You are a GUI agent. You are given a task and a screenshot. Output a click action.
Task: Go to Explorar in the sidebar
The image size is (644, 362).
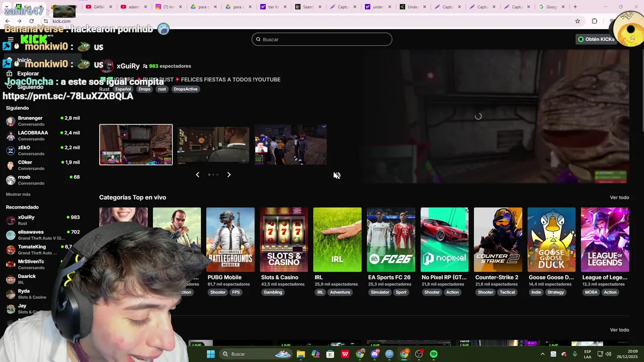click(28, 73)
